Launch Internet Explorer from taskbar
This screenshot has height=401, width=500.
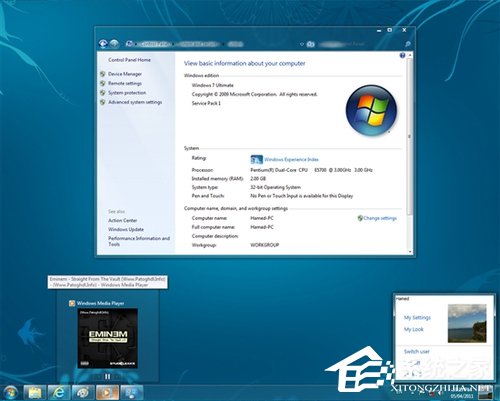59,393
